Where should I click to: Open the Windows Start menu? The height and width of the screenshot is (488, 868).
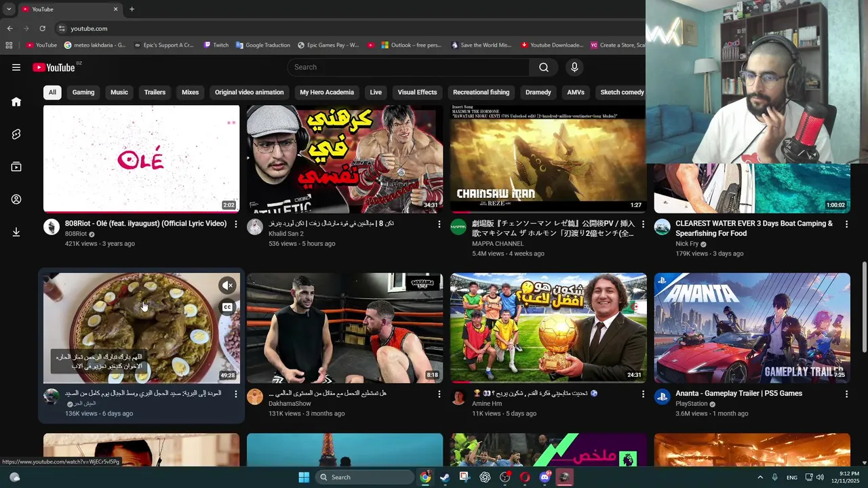304,477
